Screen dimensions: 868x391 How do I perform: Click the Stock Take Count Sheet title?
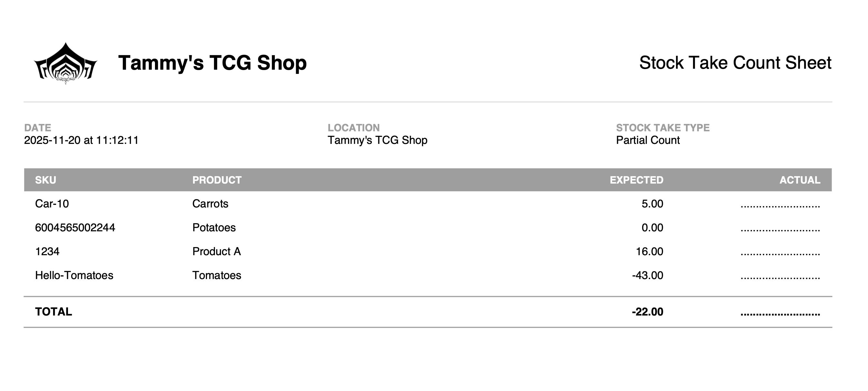(735, 63)
